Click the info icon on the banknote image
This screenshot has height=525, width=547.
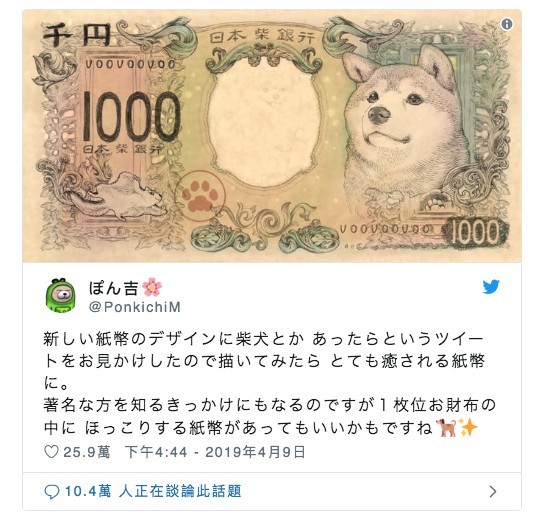507,24
